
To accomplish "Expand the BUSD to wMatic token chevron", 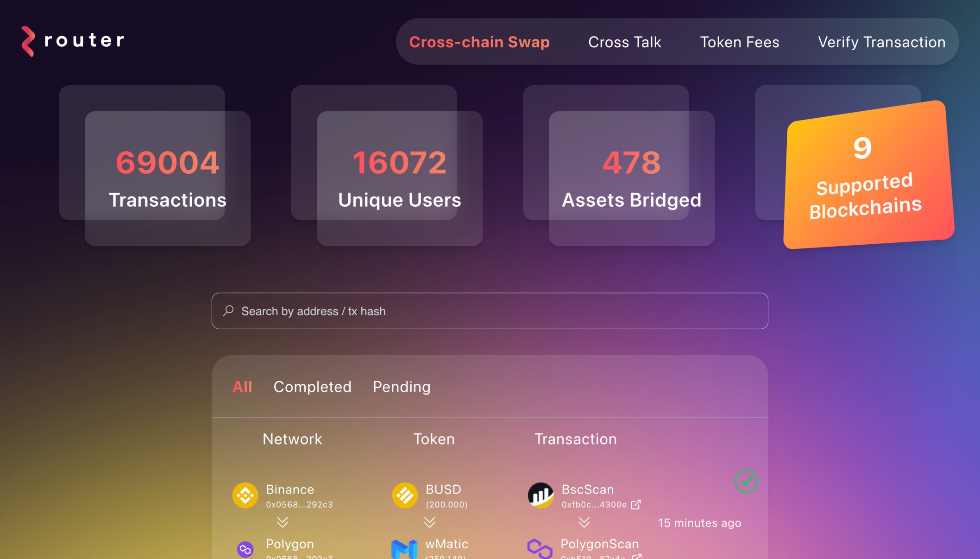I will (430, 523).
